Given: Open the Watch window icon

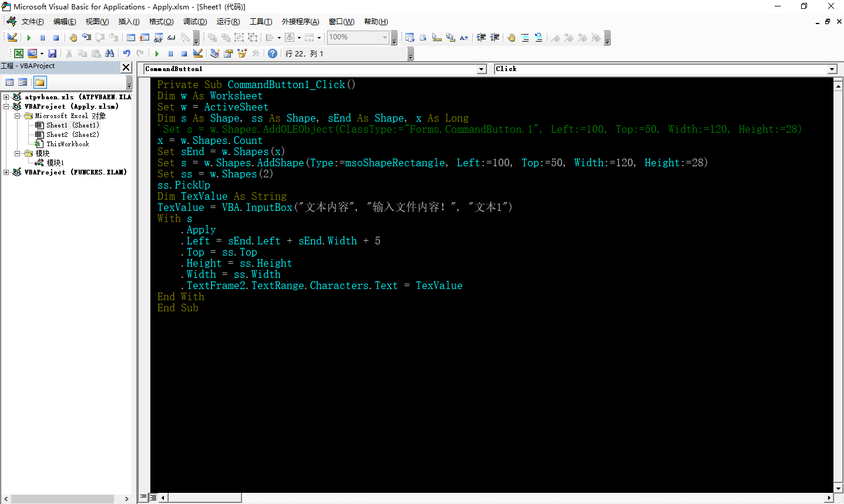Looking at the screenshot, I should [x=158, y=38].
